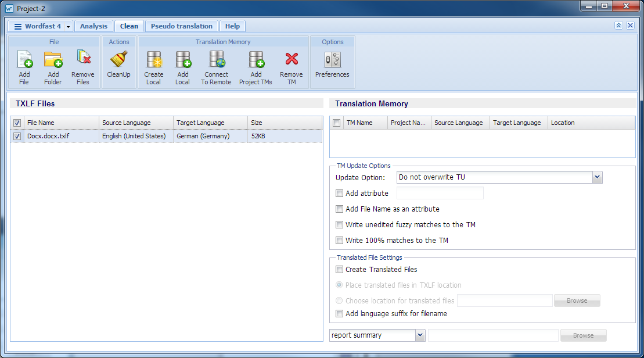Click the Add attribute text field

click(x=440, y=193)
